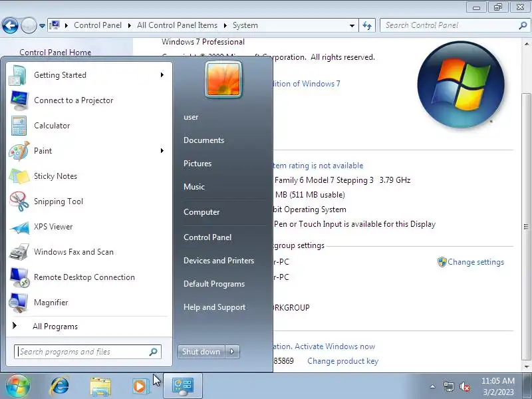532x399 pixels.
Task: Launch the Snipping Tool scissors icon
Action: (19, 201)
